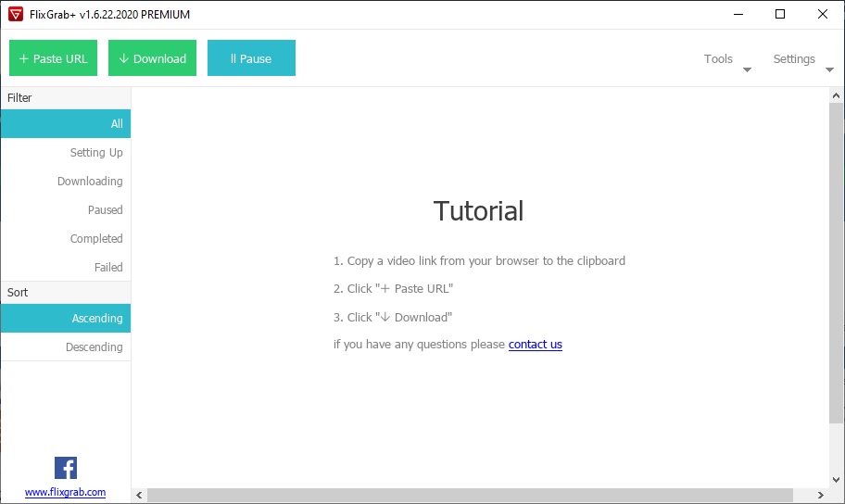Close the FlixGrab+ window

pos(823,15)
